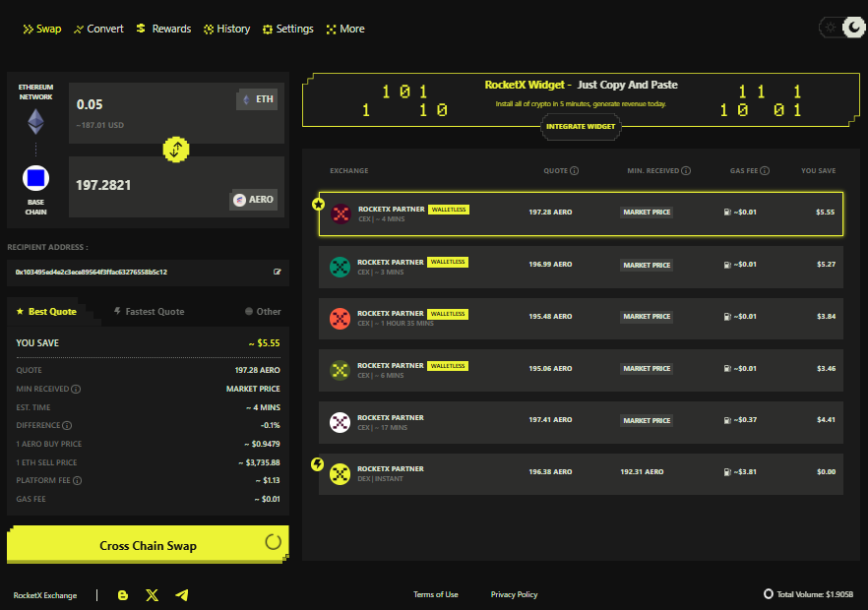
Task: Open the Telegram icon in the footer
Action: point(181,594)
